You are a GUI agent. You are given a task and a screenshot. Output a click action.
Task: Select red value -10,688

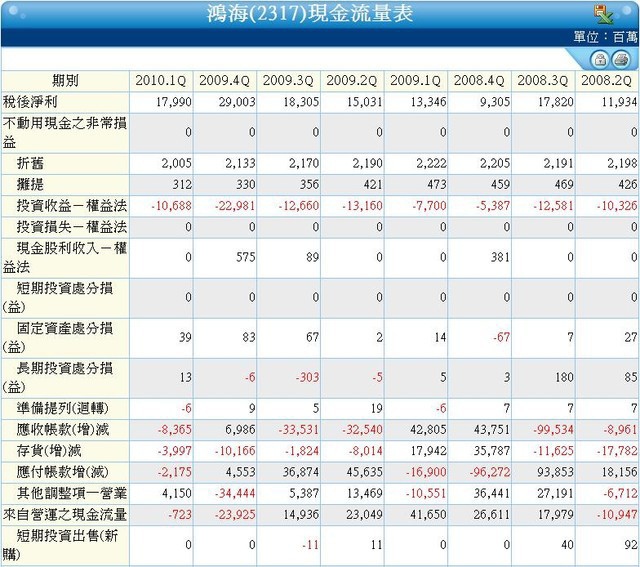click(171, 206)
